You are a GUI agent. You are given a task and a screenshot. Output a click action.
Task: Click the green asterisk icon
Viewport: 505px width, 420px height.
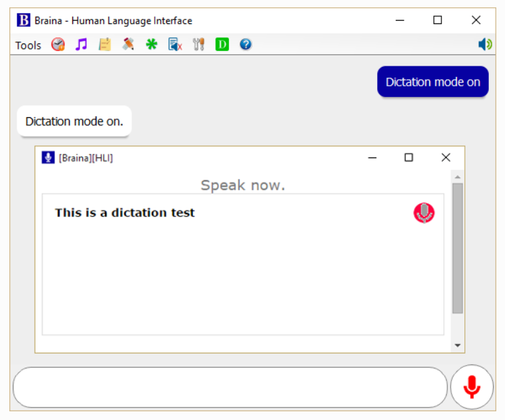[151, 45]
